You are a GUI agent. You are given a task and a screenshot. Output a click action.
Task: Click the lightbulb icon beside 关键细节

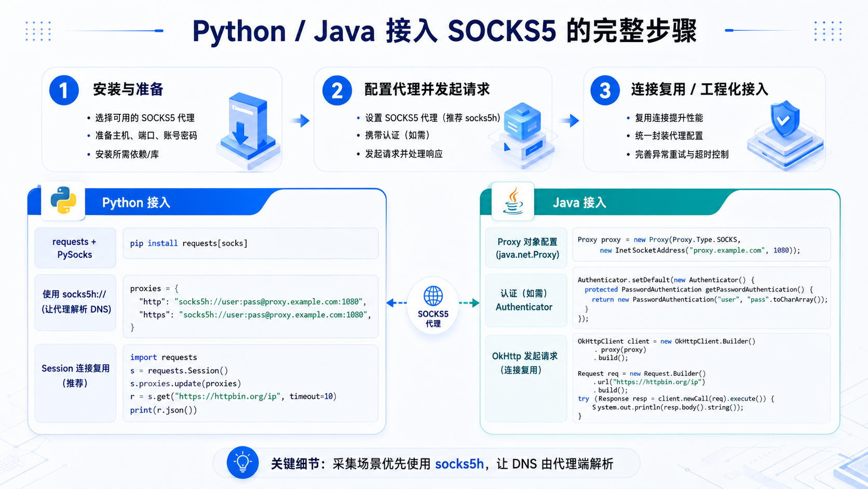(x=242, y=462)
